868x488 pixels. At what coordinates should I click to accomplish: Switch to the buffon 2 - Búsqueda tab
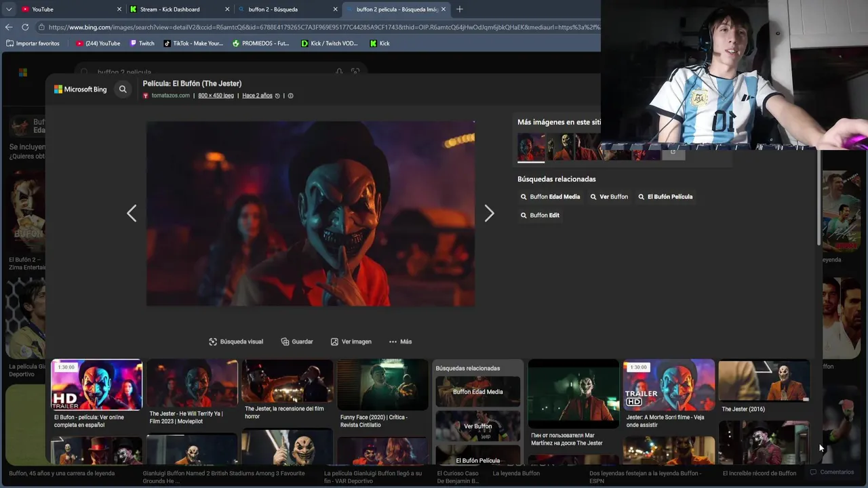[288, 9]
